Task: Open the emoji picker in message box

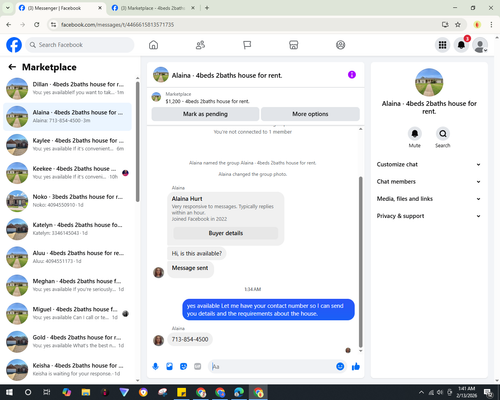Action: 340,367
